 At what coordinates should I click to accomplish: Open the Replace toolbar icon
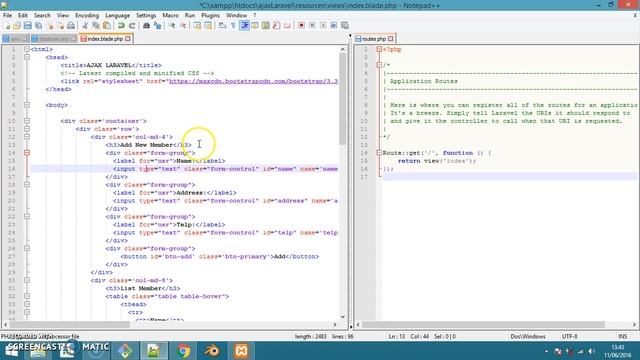(157, 26)
